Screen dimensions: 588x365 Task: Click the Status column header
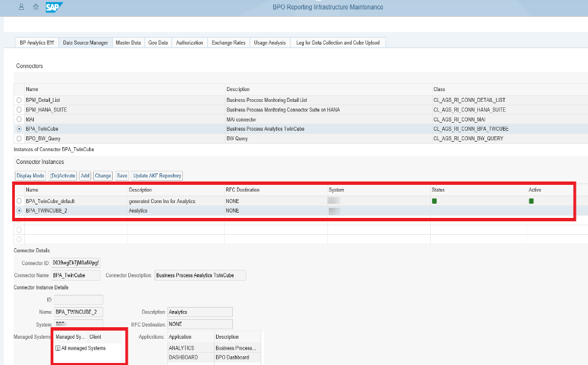tap(479, 190)
